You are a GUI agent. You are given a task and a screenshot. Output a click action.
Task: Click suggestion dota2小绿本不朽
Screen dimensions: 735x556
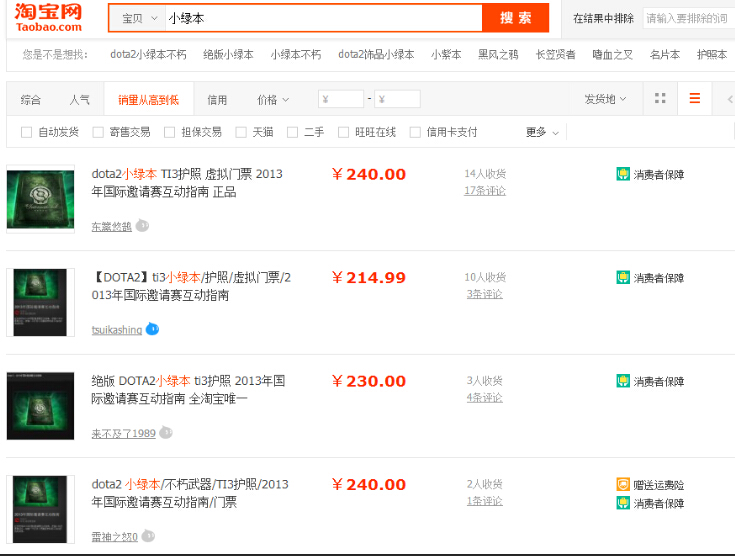click(148, 54)
